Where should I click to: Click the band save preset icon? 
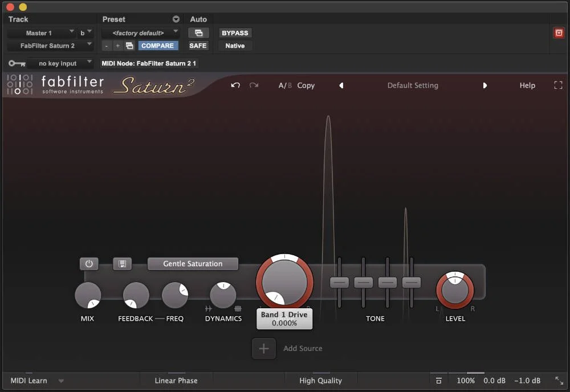coord(122,264)
